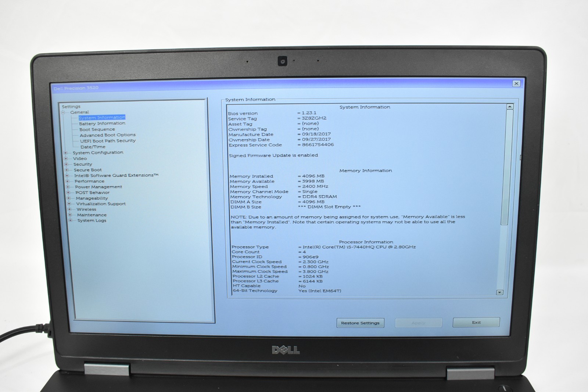Close the BIOS setup window
This screenshot has width=588, height=392.
coord(516,83)
